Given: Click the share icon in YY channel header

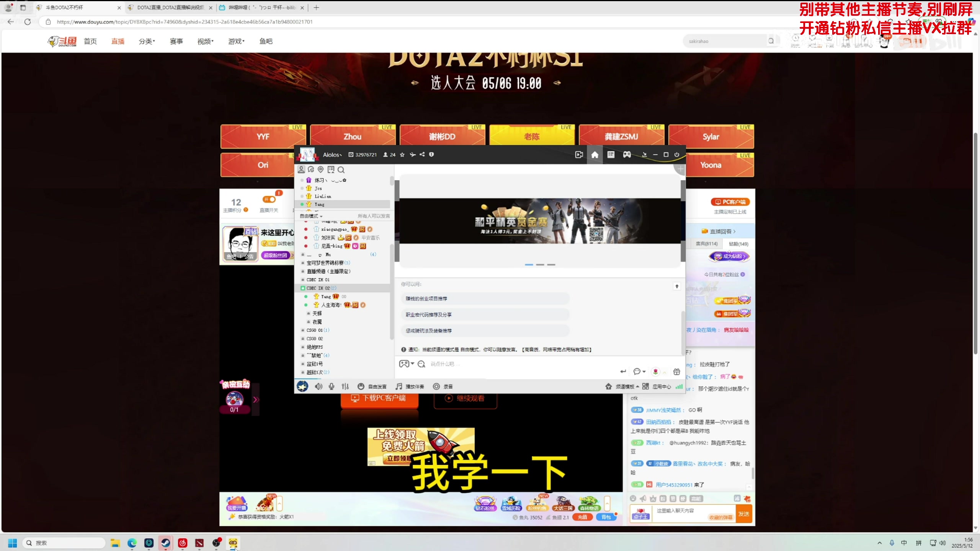Looking at the screenshot, I should tap(422, 155).
